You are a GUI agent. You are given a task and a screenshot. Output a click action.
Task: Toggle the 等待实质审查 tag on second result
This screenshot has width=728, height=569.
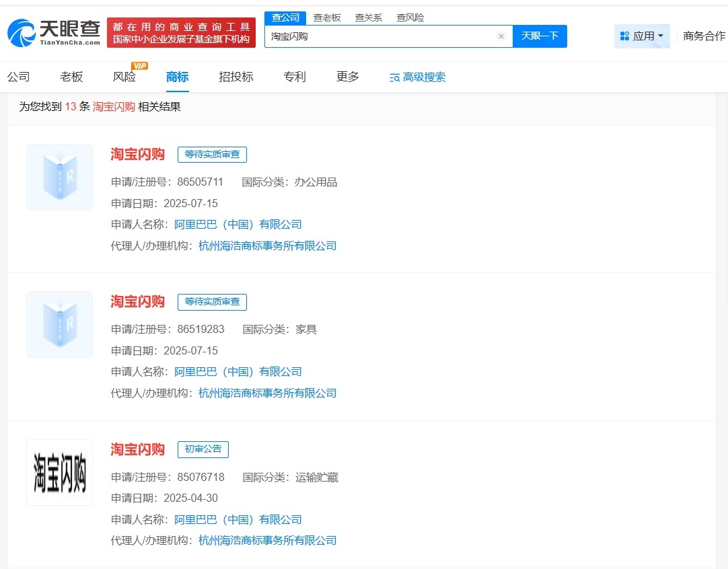click(x=212, y=302)
